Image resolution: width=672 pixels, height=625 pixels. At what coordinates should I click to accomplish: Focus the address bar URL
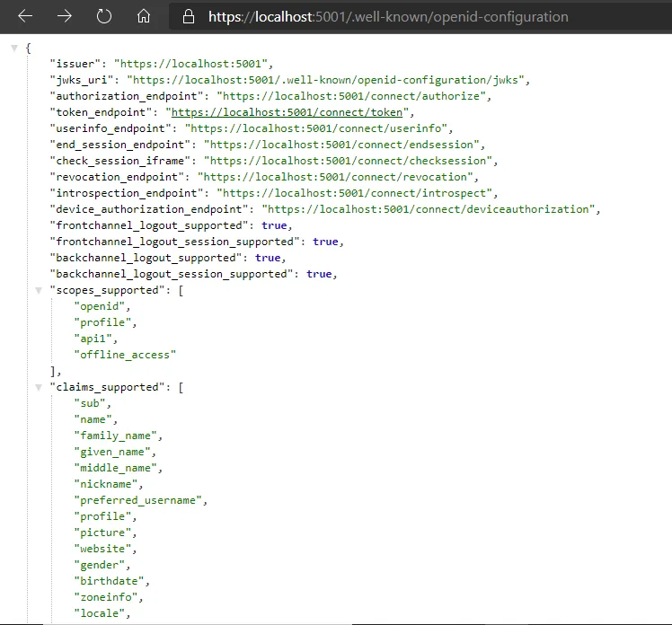(x=388, y=17)
